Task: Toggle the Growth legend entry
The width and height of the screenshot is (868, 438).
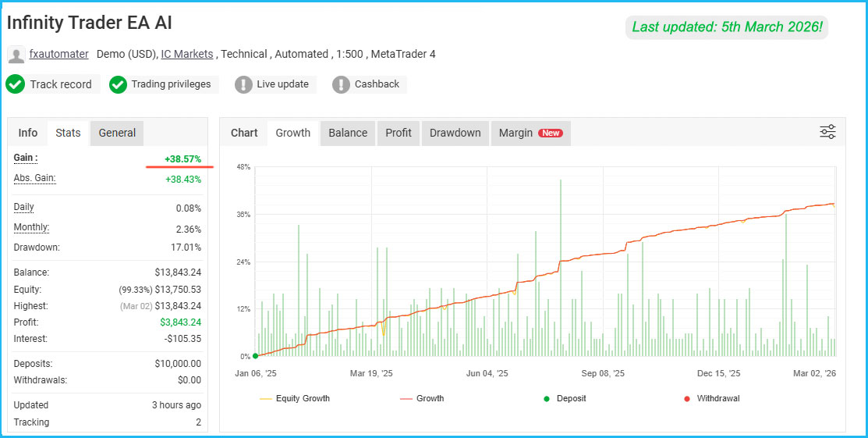Action: tap(422, 398)
